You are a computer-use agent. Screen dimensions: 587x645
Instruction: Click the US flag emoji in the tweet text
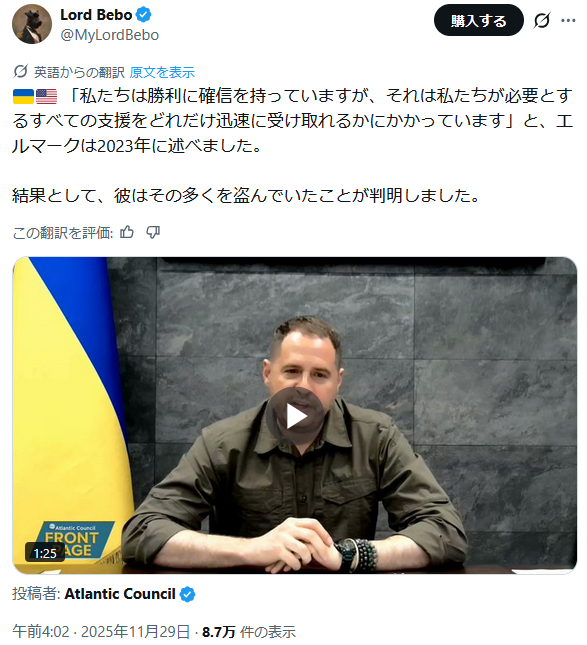[46, 96]
